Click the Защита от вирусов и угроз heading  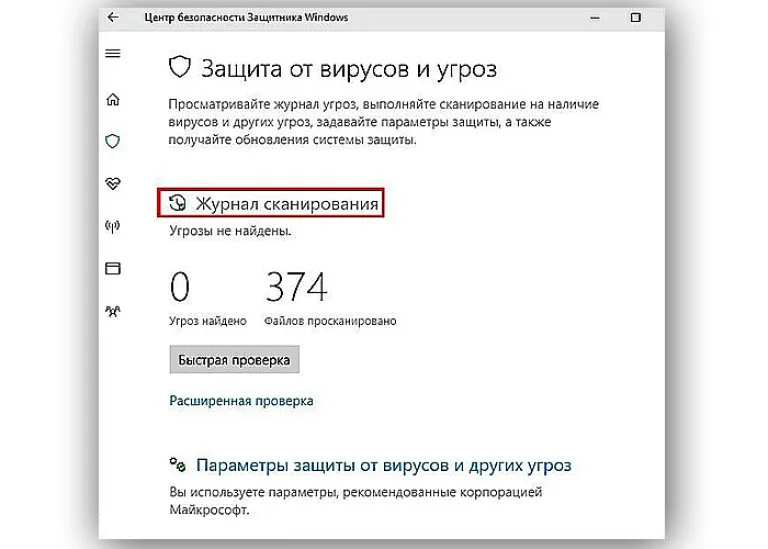pyautogui.click(x=349, y=69)
